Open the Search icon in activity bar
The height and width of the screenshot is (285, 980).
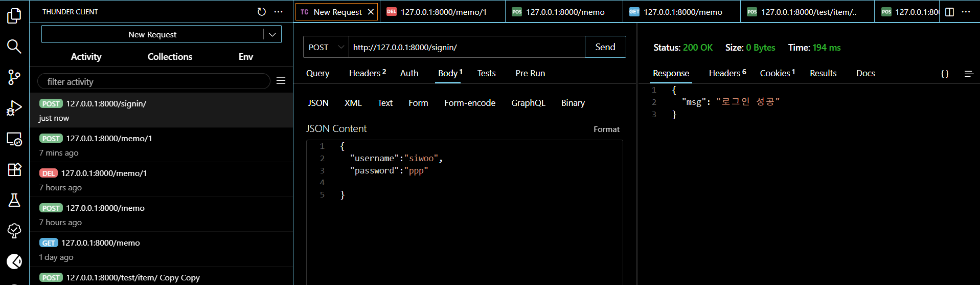point(14,47)
